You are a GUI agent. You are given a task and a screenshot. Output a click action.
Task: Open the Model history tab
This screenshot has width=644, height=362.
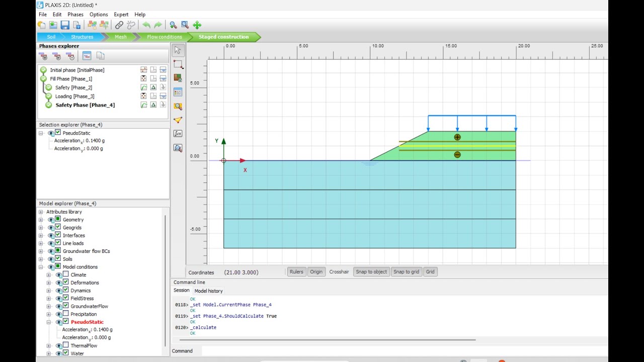(208, 291)
